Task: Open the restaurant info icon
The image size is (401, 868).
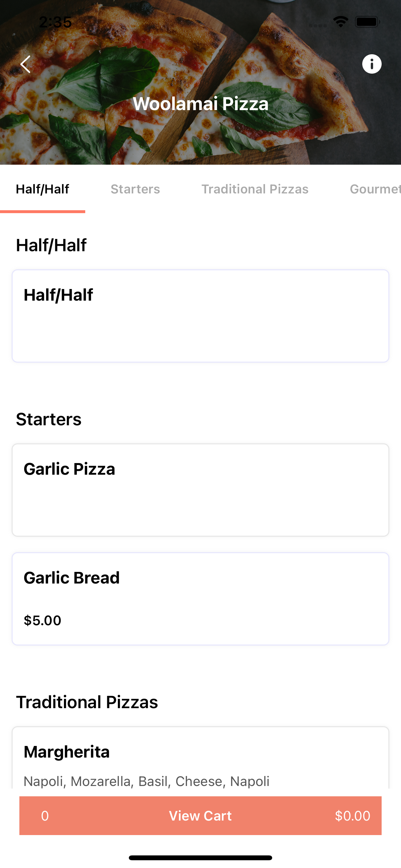Action: [372, 64]
